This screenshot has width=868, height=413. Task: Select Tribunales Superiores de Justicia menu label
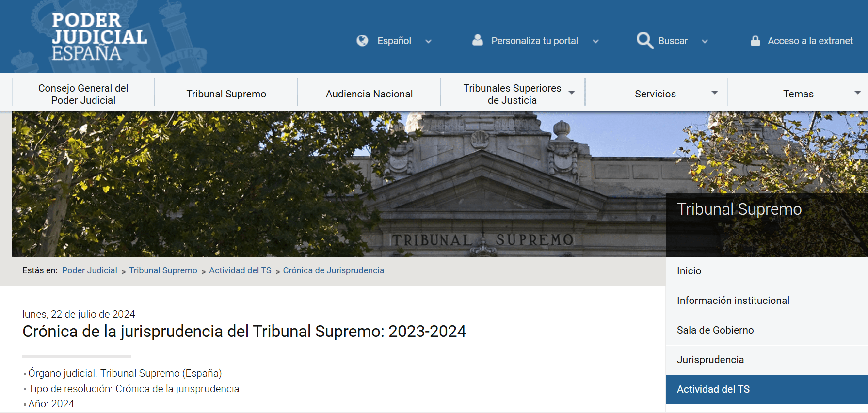(x=512, y=94)
